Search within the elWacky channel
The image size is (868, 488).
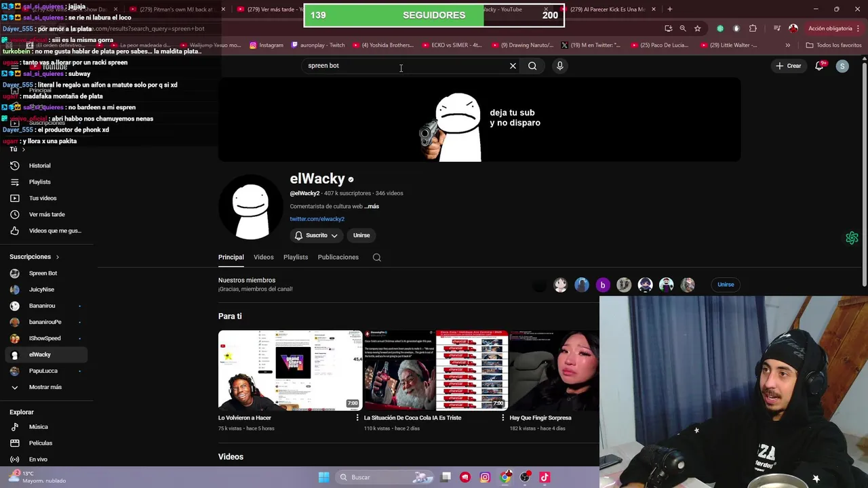point(377,258)
